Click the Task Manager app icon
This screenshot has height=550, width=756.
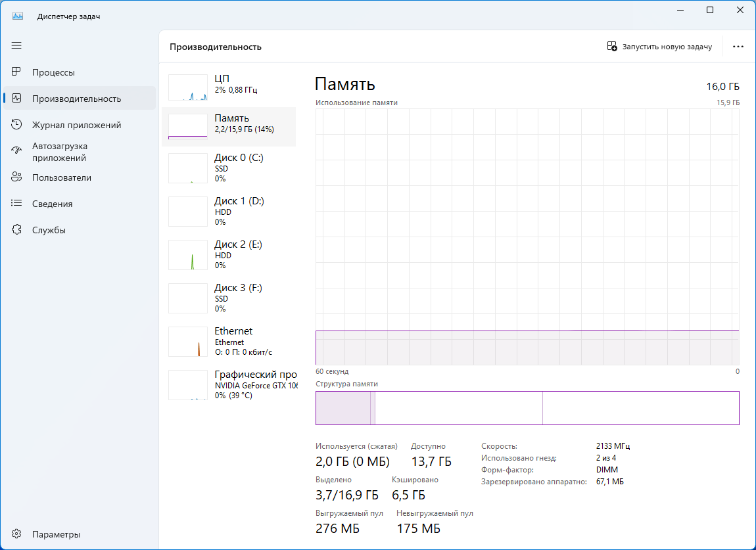pyautogui.click(x=18, y=16)
